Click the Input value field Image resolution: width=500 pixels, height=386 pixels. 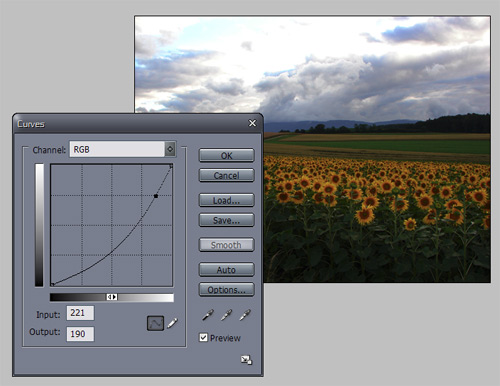(x=80, y=313)
